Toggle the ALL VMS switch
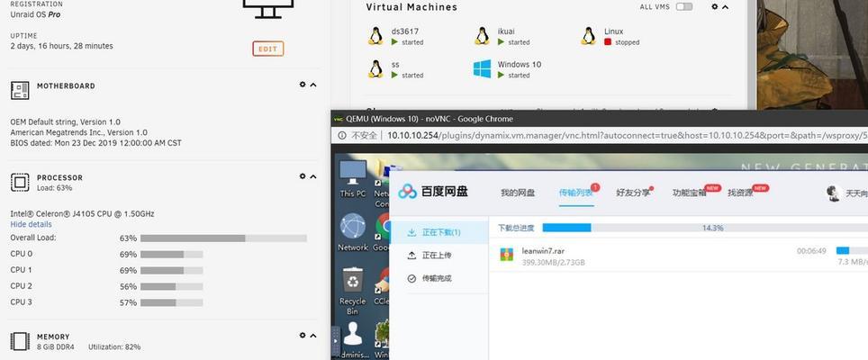This screenshot has height=360, width=868. click(x=683, y=6)
